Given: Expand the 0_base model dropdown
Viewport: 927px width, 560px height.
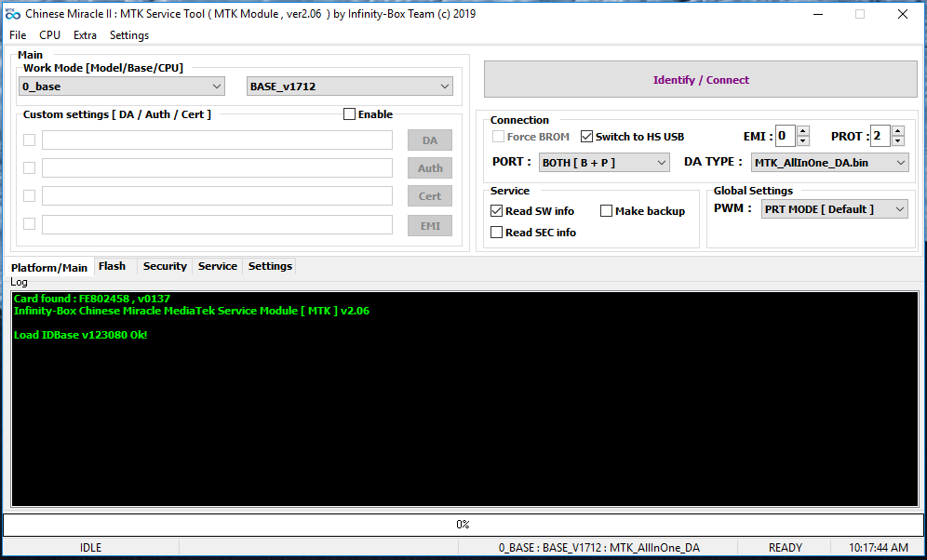Looking at the screenshot, I should [x=122, y=87].
